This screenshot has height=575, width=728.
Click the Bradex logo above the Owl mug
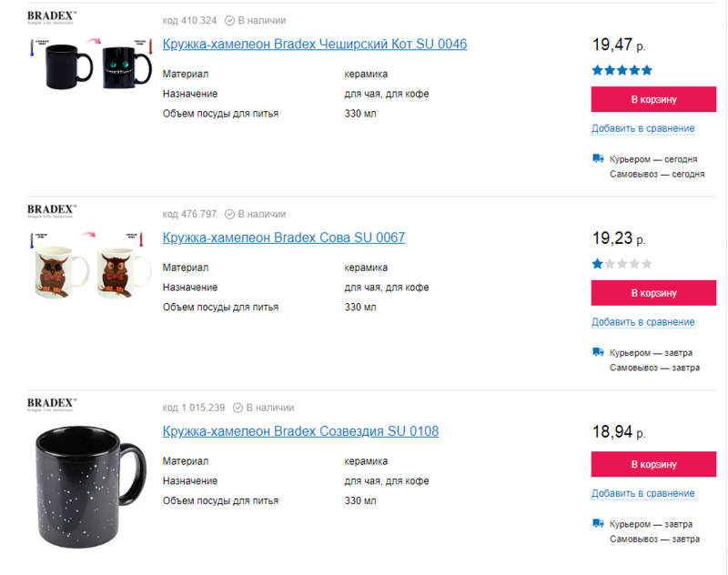click(x=51, y=211)
